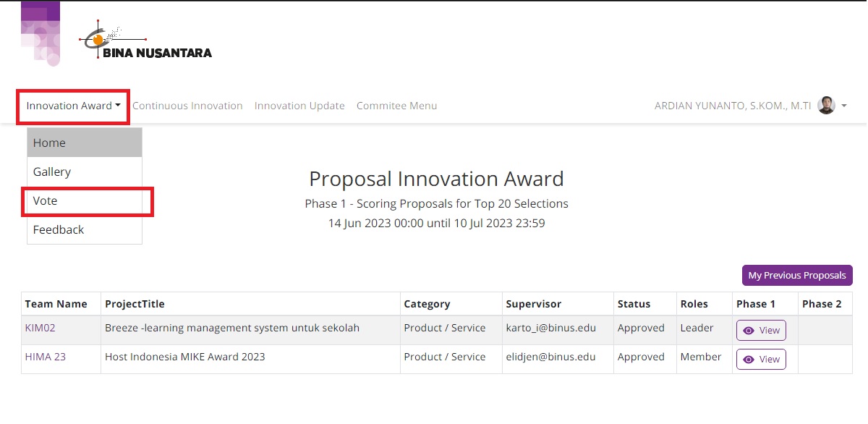868x424 pixels.
Task: Click the eye icon in KIM02 row
Action: point(749,331)
